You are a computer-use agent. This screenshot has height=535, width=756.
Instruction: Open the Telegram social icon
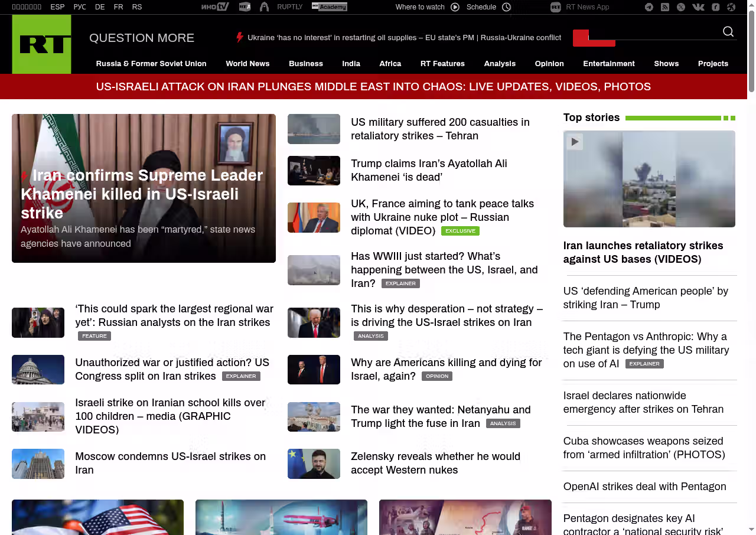(649, 7)
